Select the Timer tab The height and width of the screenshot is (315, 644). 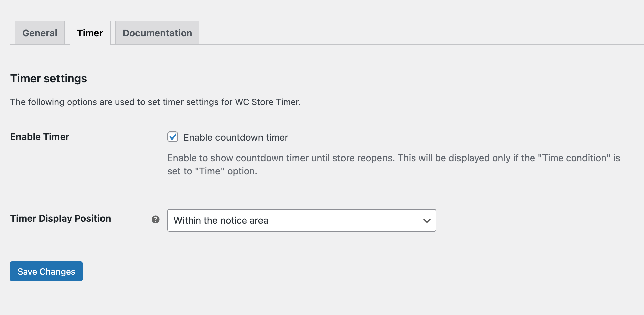click(90, 33)
